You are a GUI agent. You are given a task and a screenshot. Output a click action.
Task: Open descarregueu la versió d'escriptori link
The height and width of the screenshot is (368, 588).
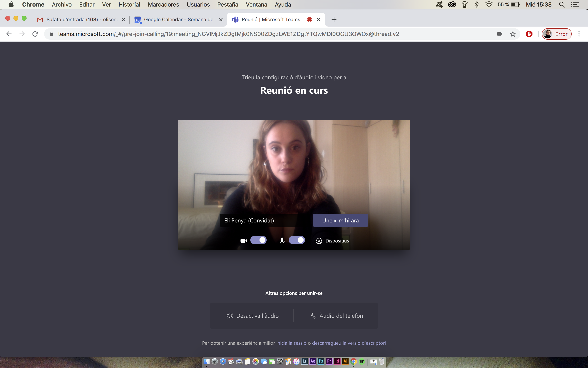point(349,343)
